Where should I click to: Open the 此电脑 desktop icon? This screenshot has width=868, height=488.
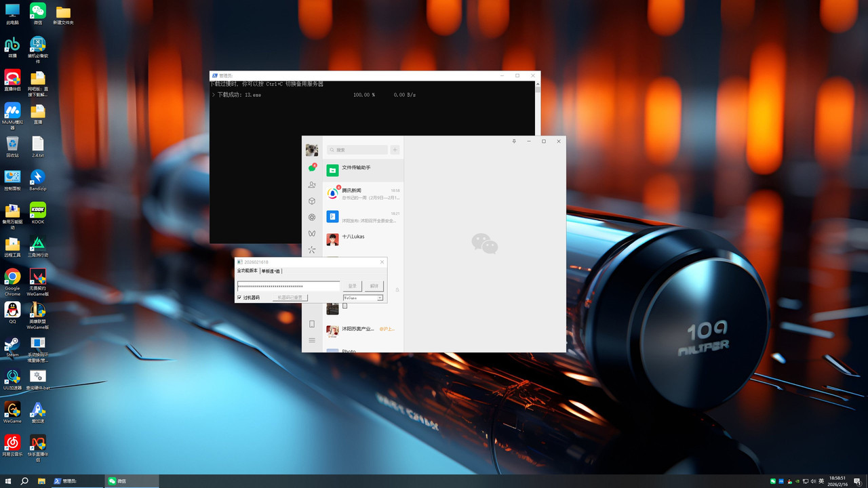tap(12, 14)
